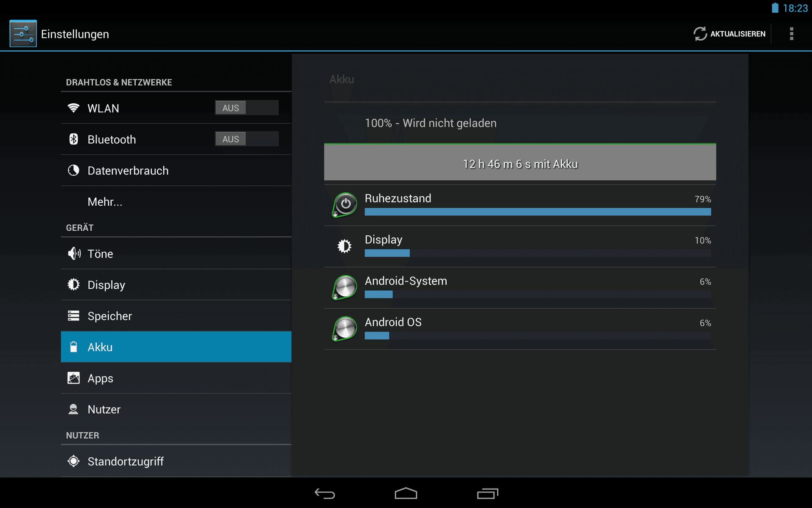Click the Android-System icon
Viewport: 812px width, 508px height.
pos(345,287)
